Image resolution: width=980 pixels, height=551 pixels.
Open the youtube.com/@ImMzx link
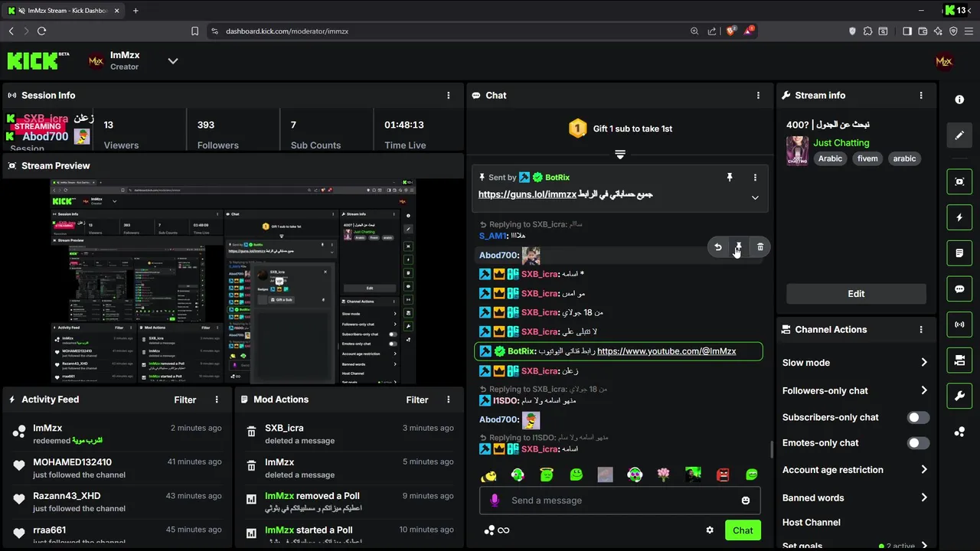point(666,351)
